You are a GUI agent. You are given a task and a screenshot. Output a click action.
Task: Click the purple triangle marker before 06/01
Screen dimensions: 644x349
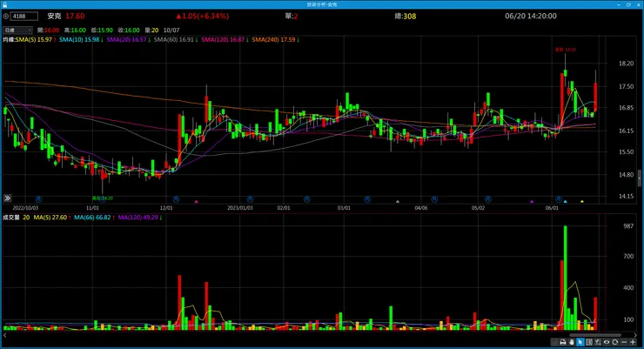[x=532, y=201]
